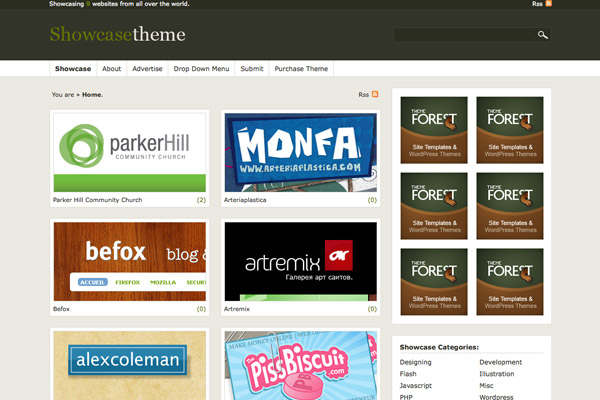Open the About menu item
The width and height of the screenshot is (600, 400).
tap(111, 69)
